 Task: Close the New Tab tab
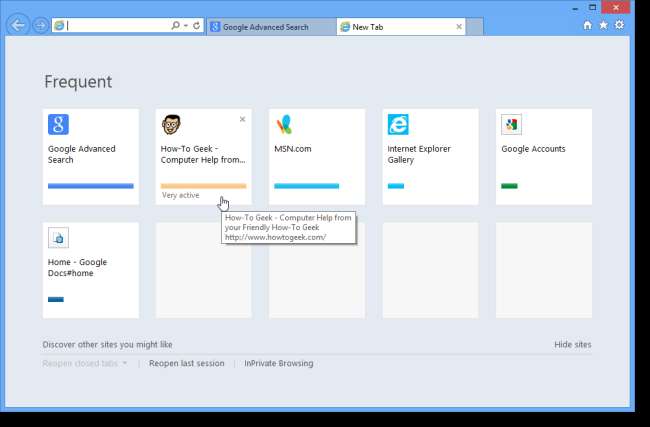pos(459,27)
